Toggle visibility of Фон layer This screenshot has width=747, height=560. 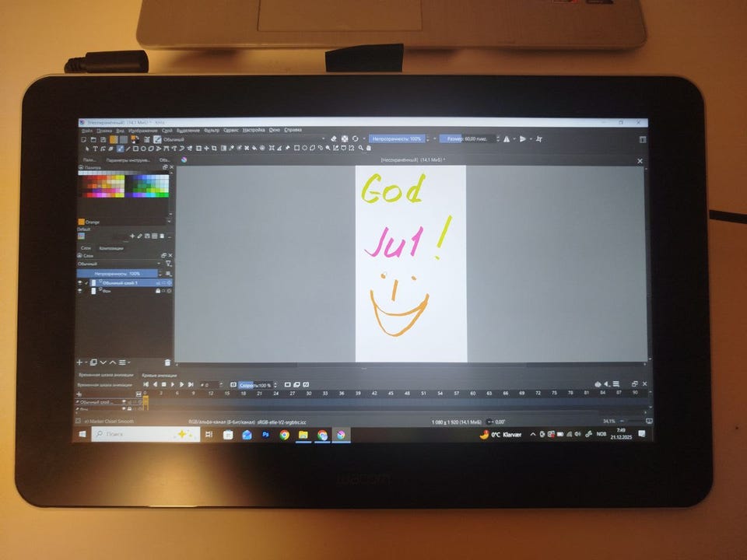pyautogui.click(x=79, y=290)
